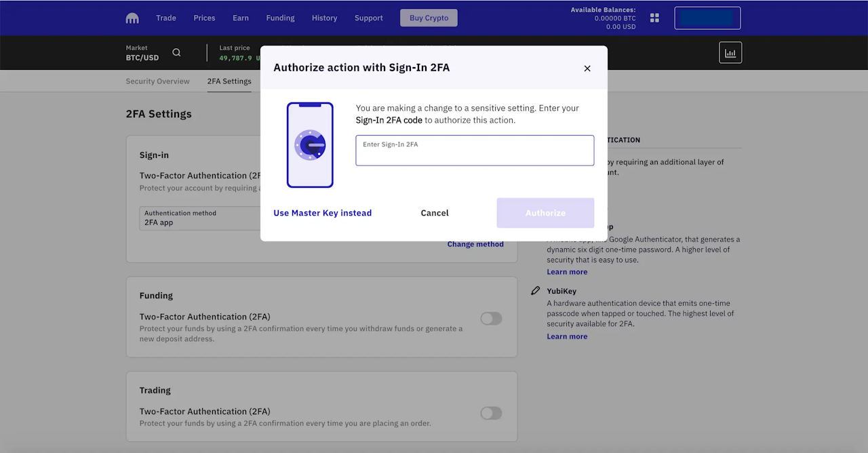Expand the Authentication method dropdown

point(200,218)
